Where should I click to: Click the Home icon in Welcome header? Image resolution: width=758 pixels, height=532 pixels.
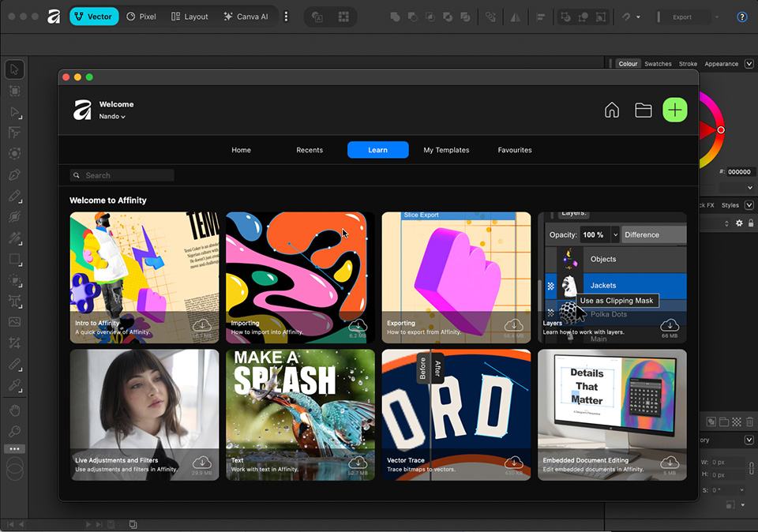pyautogui.click(x=611, y=111)
